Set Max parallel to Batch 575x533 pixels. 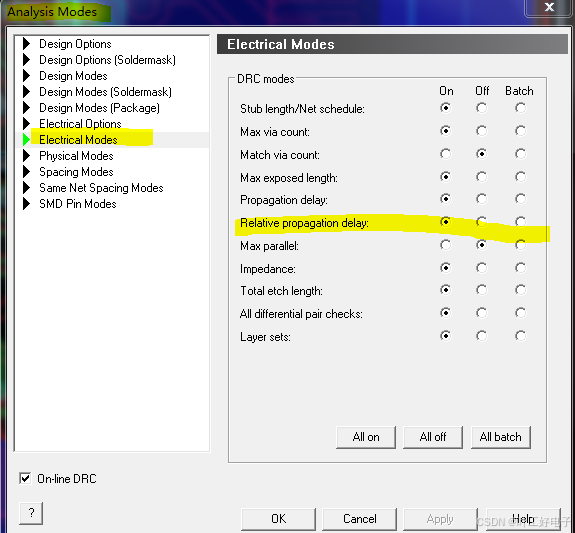point(520,245)
